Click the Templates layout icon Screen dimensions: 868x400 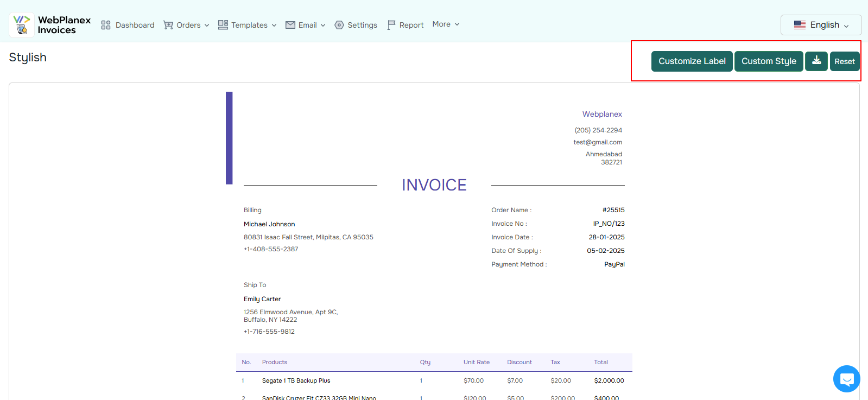point(223,25)
